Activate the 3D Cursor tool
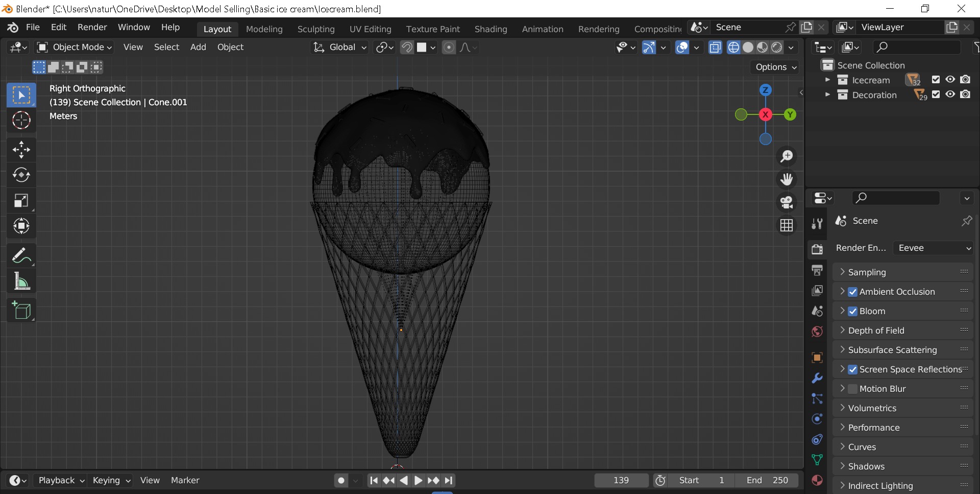Viewport: 980px width, 494px height. (x=21, y=121)
